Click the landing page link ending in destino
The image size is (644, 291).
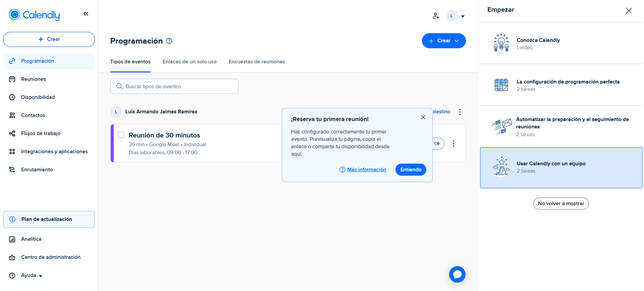(x=441, y=112)
